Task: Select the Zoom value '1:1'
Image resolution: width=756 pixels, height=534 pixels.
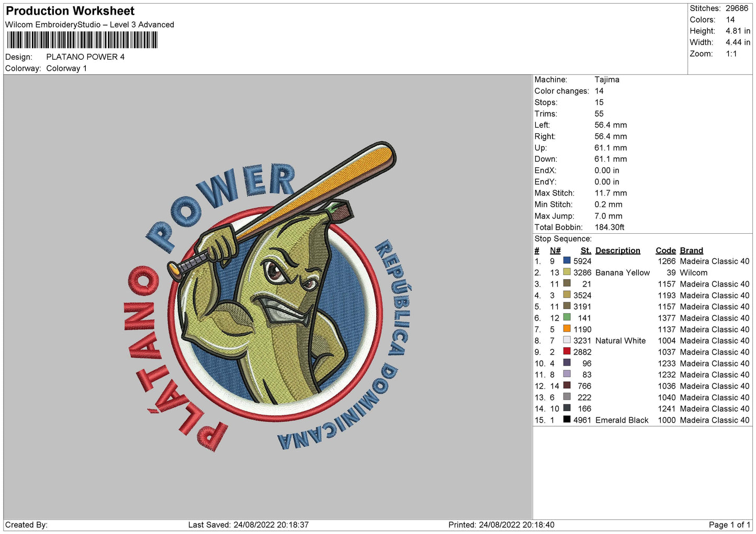Action: [731, 54]
